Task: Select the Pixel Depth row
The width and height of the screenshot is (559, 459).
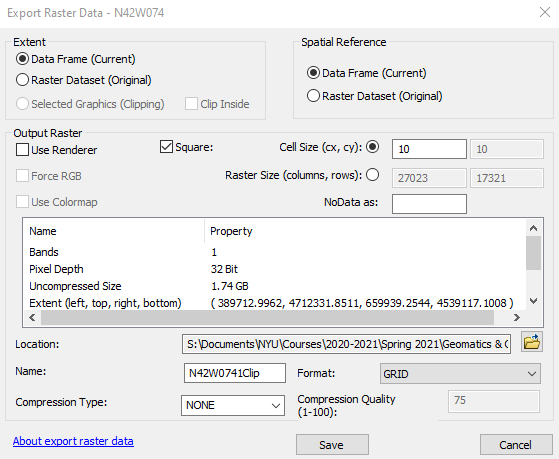Action: 275,269
